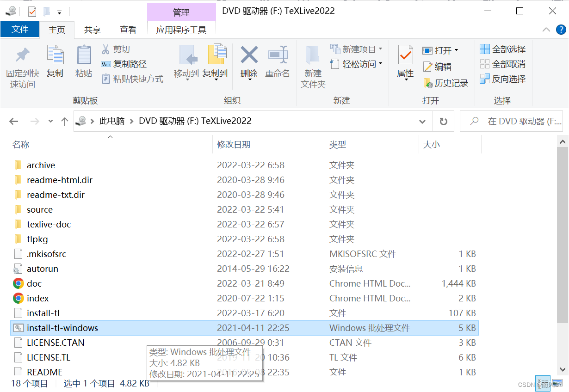Expand the address bar history dropdown
Viewport: 569px width, 392px height.
click(x=422, y=121)
